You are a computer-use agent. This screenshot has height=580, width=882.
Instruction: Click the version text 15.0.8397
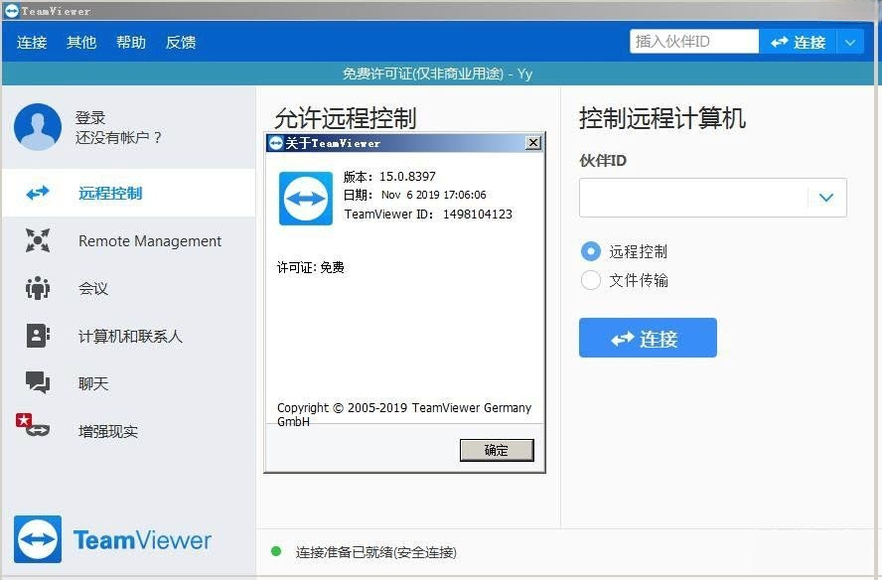click(407, 177)
